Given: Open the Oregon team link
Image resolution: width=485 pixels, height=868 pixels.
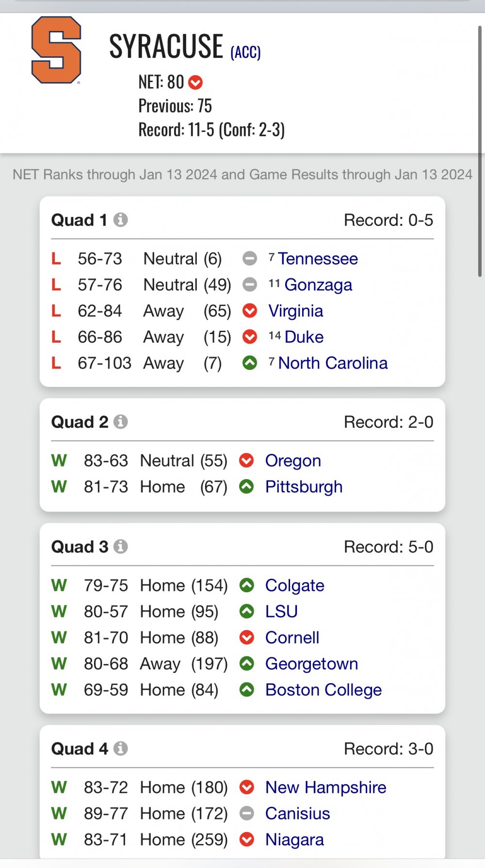Looking at the screenshot, I should [293, 461].
